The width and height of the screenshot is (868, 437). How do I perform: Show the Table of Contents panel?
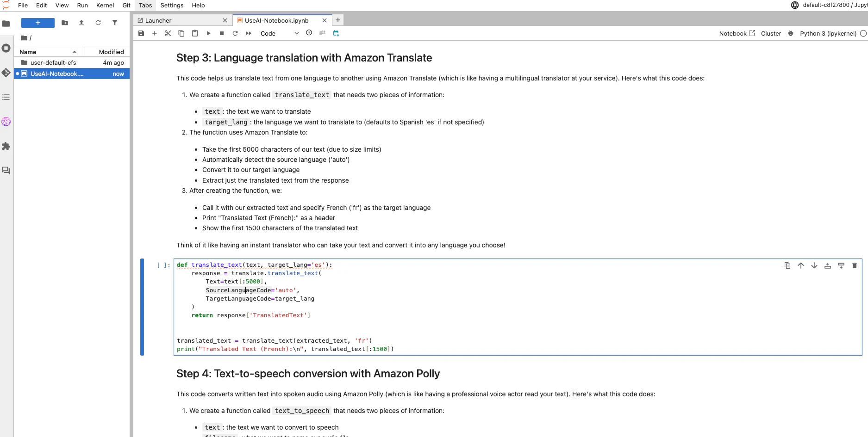(6, 97)
